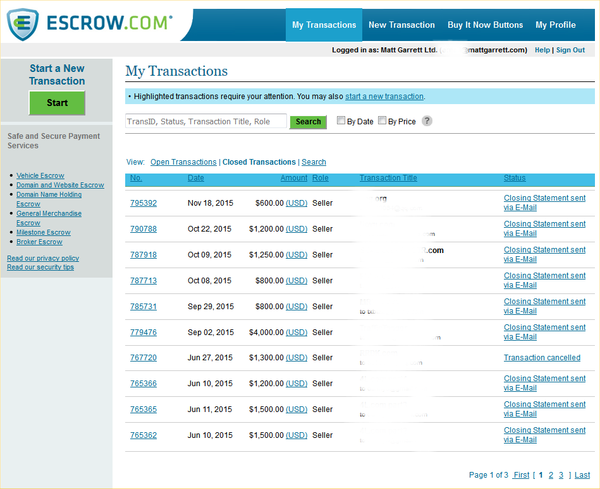Image resolution: width=600 pixels, height=489 pixels.
Task: Sort by Date column header
Action: pos(196,178)
